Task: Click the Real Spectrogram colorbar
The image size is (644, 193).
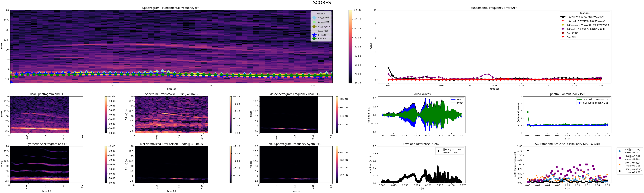Action: coord(106,115)
